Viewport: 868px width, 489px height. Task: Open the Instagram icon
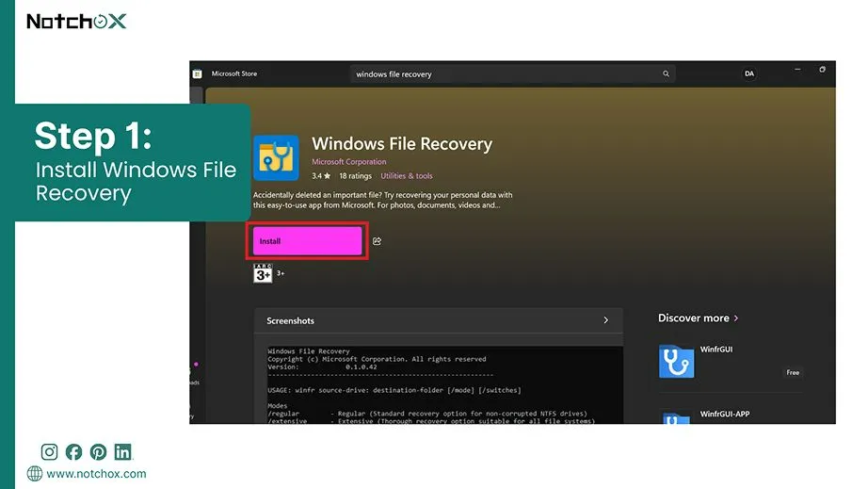[x=49, y=452]
